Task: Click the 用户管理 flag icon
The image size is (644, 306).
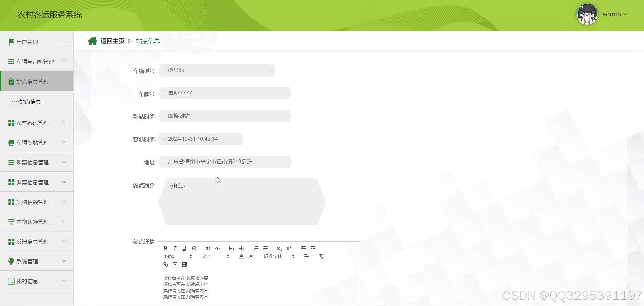Action: coord(11,42)
